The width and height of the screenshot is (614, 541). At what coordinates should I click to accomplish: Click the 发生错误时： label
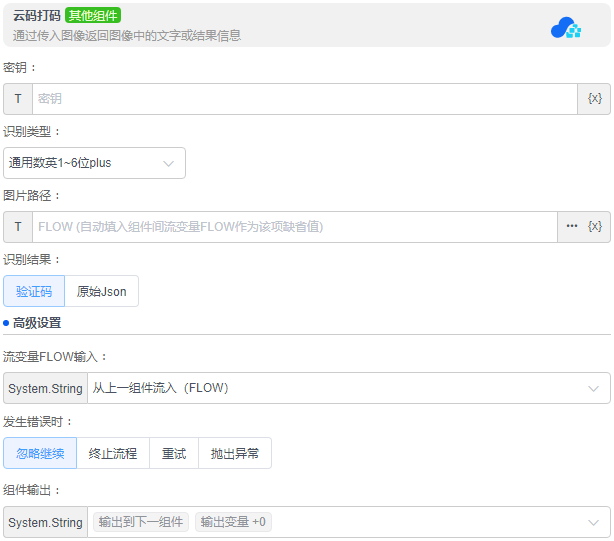38,422
